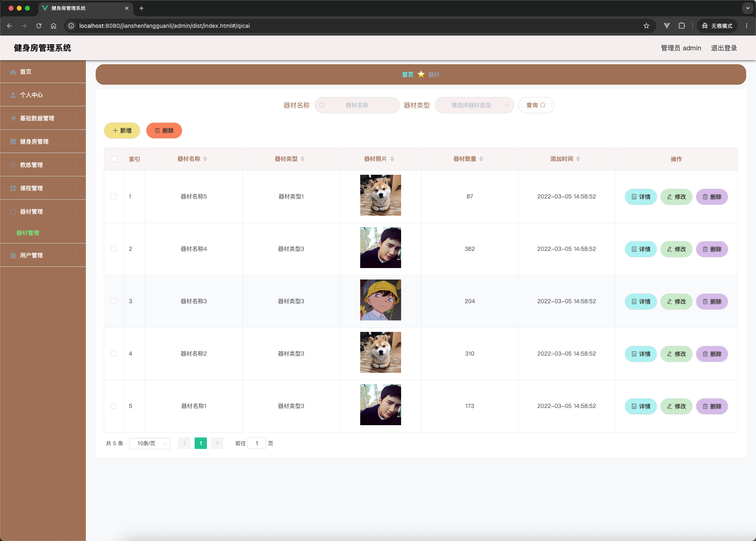Click the orange batch 删除 button

164,131
